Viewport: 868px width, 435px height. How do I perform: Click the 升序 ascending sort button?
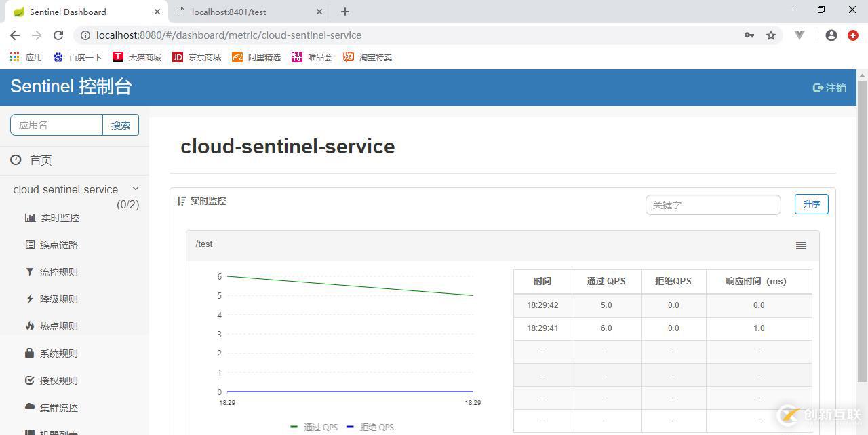(x=811, y=204)
